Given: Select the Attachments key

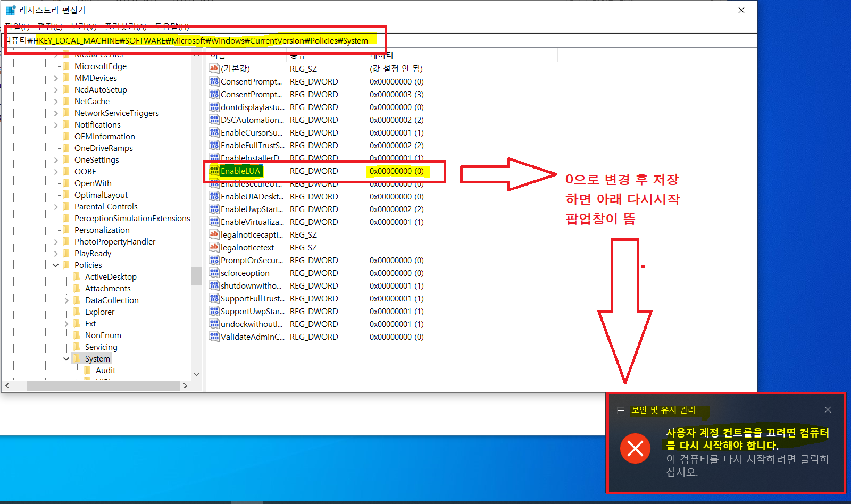Looking at the screenshot, I should point(108,289).
